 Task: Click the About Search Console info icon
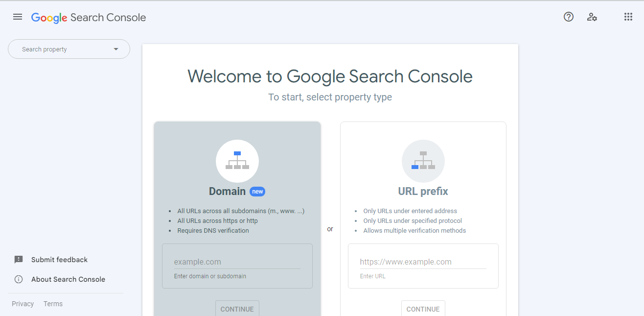(19, 279)
